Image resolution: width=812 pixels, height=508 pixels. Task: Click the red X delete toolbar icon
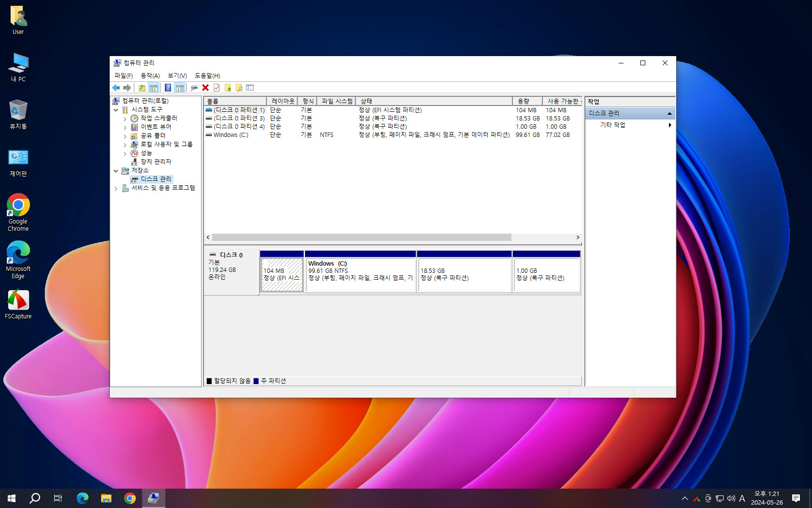pos(205,88)
